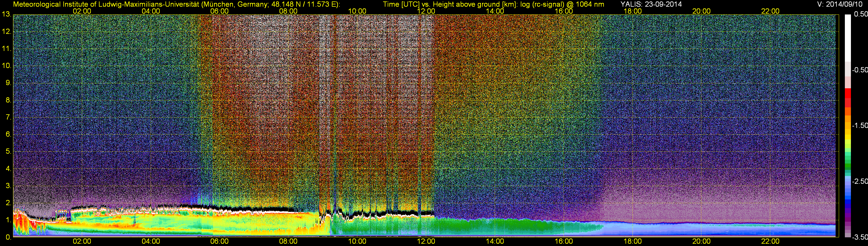Click height axis label '5.'
This screenshot has width=868, height=246.
8,151
